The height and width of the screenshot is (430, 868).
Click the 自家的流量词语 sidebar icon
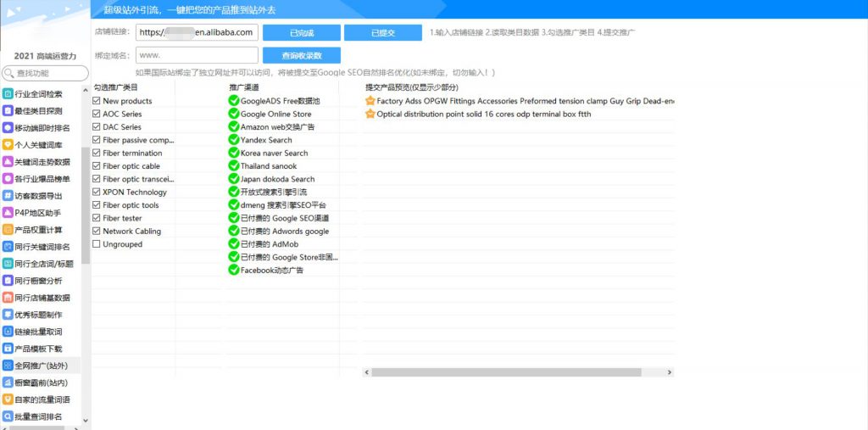tap(8, 399)
